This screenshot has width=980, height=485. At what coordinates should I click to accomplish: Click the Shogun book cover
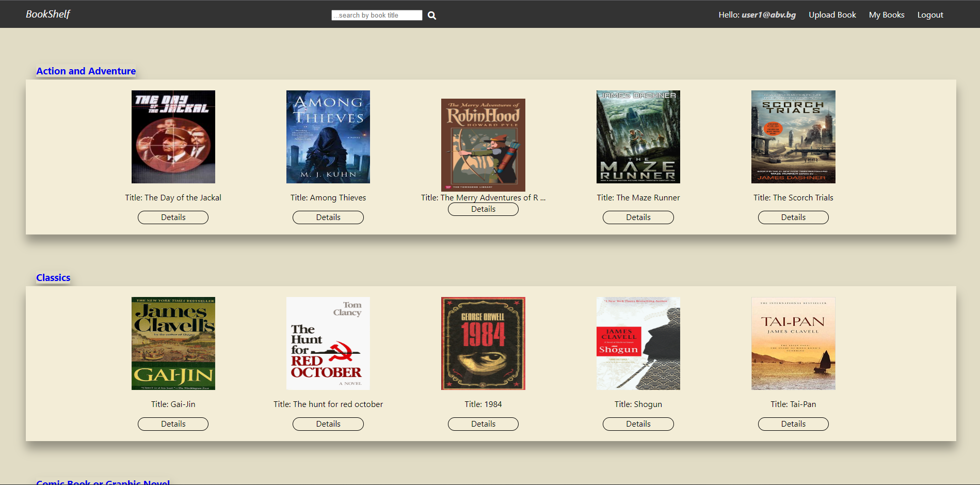(x=638, y=343)
